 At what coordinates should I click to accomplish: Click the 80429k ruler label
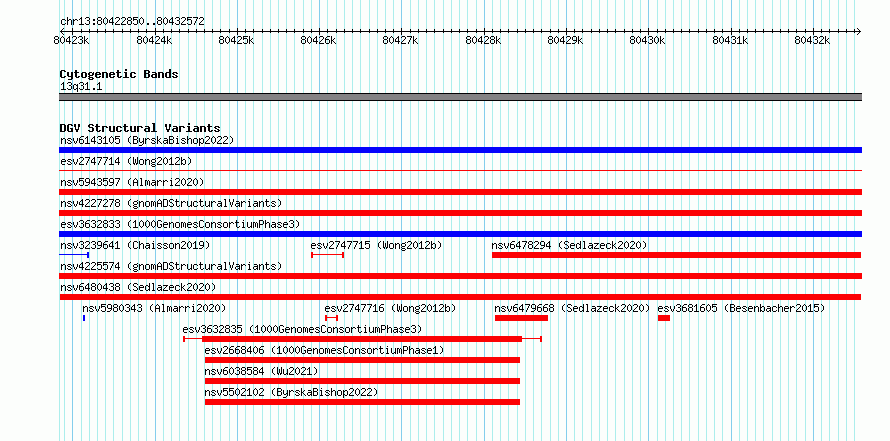[565, 41]
